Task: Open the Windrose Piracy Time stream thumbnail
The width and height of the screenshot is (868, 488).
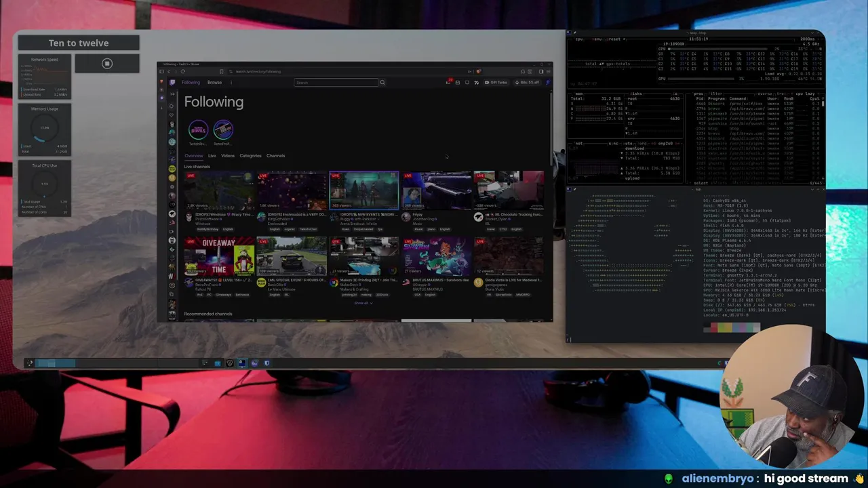Action: click(x=219, y=190)
